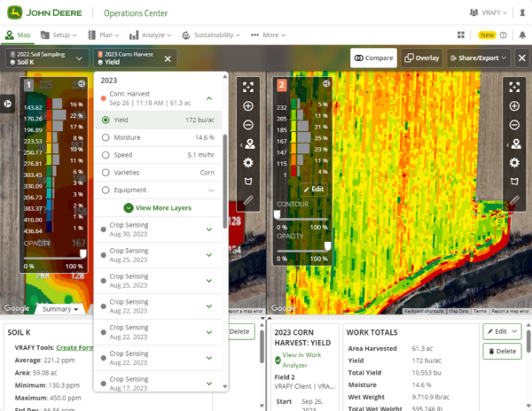Collapse legend 1 with arrow icon
The width and height of the screenshot is (532, 411).
[82, 83]
